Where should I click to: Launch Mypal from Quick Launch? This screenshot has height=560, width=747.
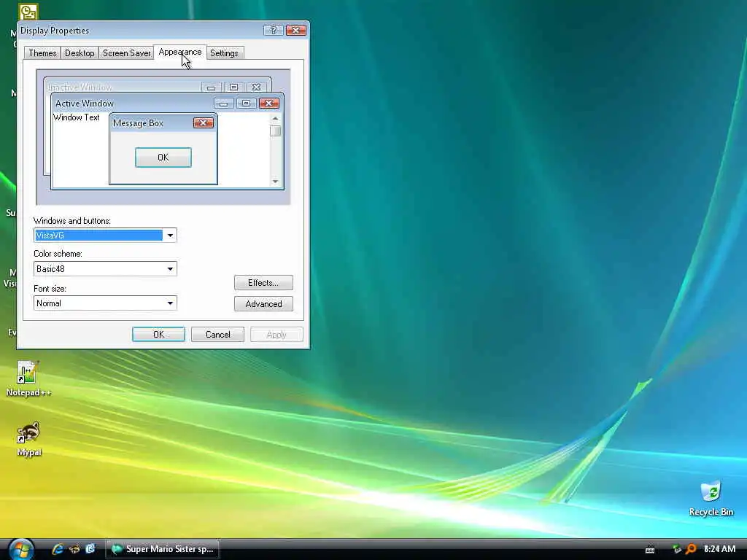74,549
